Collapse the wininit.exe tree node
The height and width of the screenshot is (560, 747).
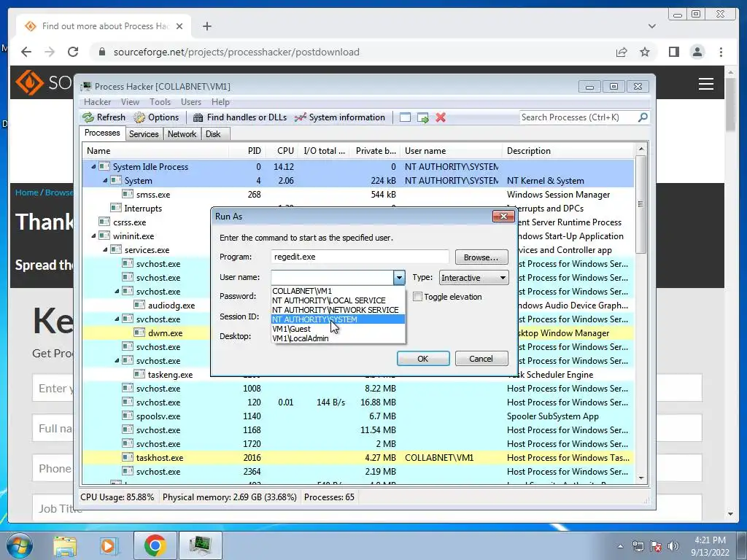pyautogui.click(x=93, y=236)
